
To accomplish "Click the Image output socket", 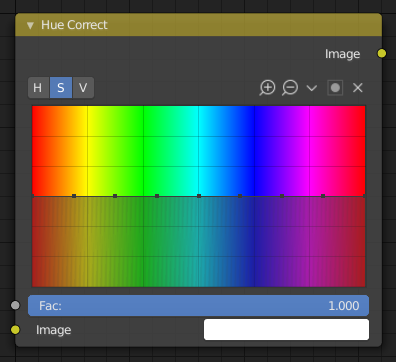I will pos(382,53).
